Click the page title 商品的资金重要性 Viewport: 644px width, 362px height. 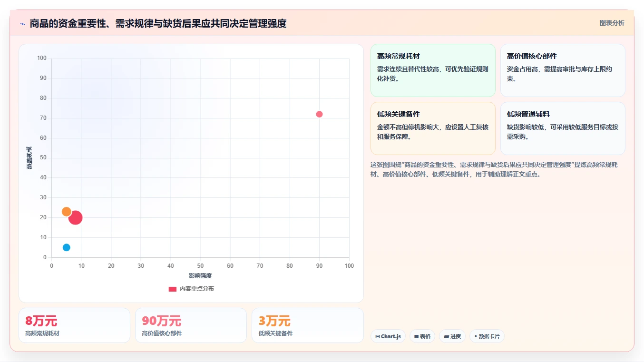158,23
